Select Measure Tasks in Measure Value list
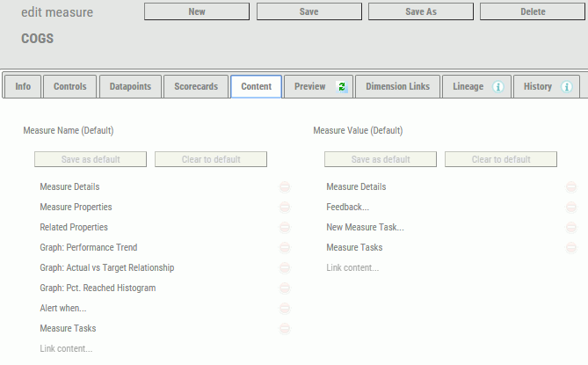 [354, 248]
